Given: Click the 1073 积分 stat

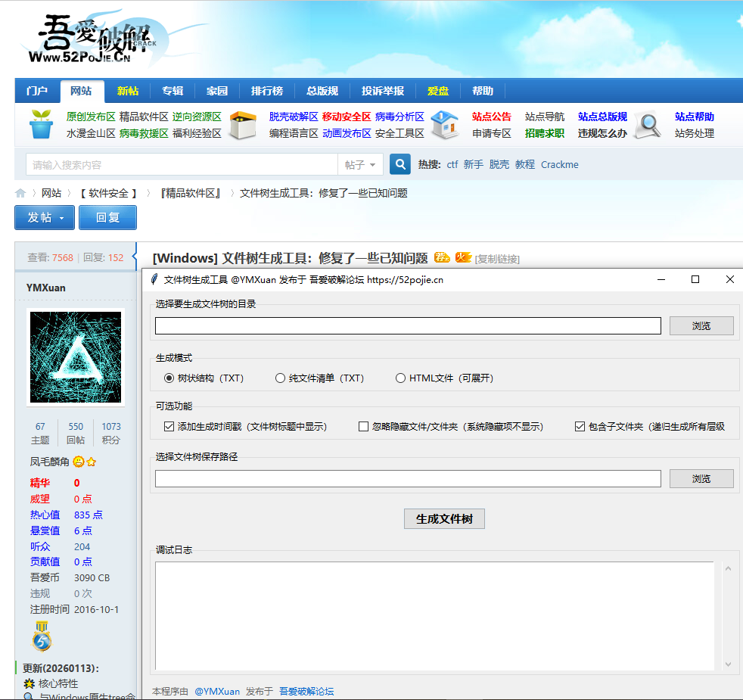Looking at the screenshot, I should point(111,433).
